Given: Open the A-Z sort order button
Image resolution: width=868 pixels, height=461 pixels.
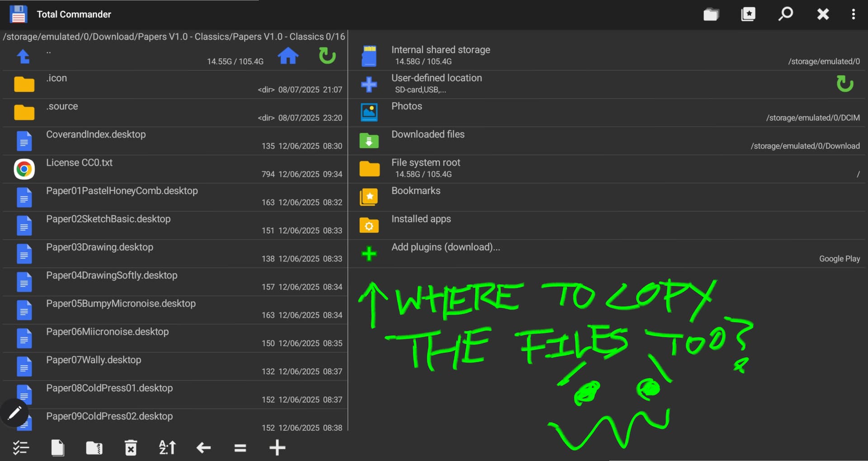Looking at the screenshot, I should [x=167, y=448].
